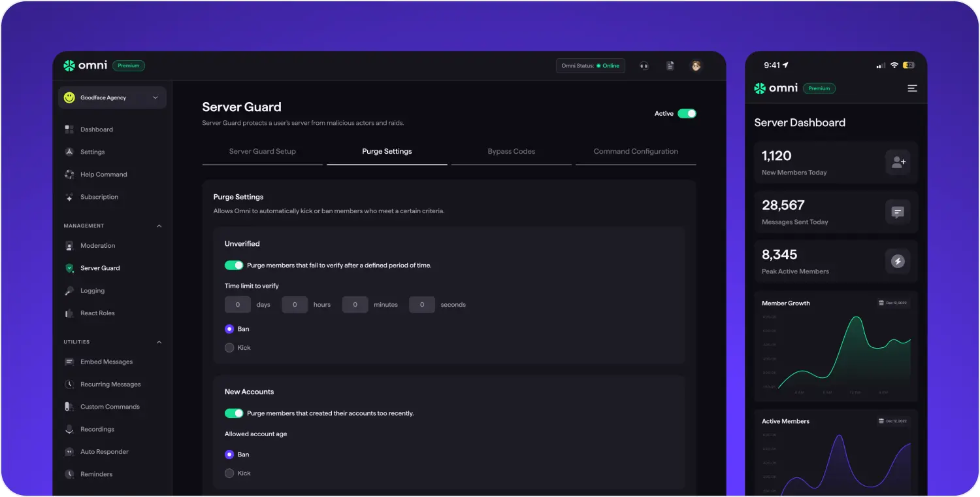Click the New Members Today add-user icon
This screenshot has height=497, width=980.
tap(898, 162)
